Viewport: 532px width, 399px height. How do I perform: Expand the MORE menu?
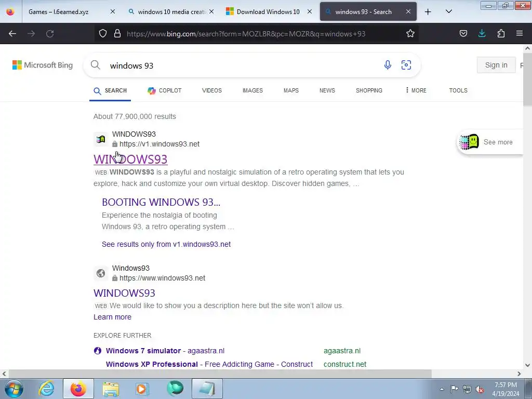click(416, 90)
